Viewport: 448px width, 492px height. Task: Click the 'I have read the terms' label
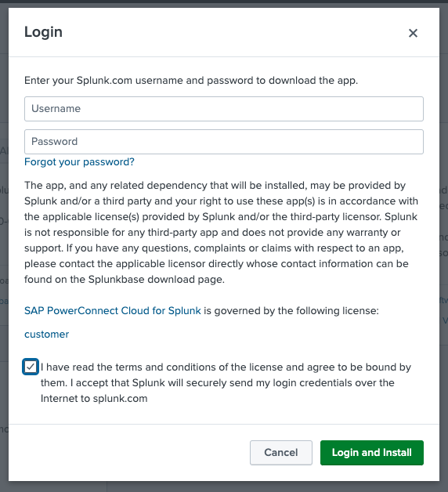pyautogui.click(x=226, y=383)
